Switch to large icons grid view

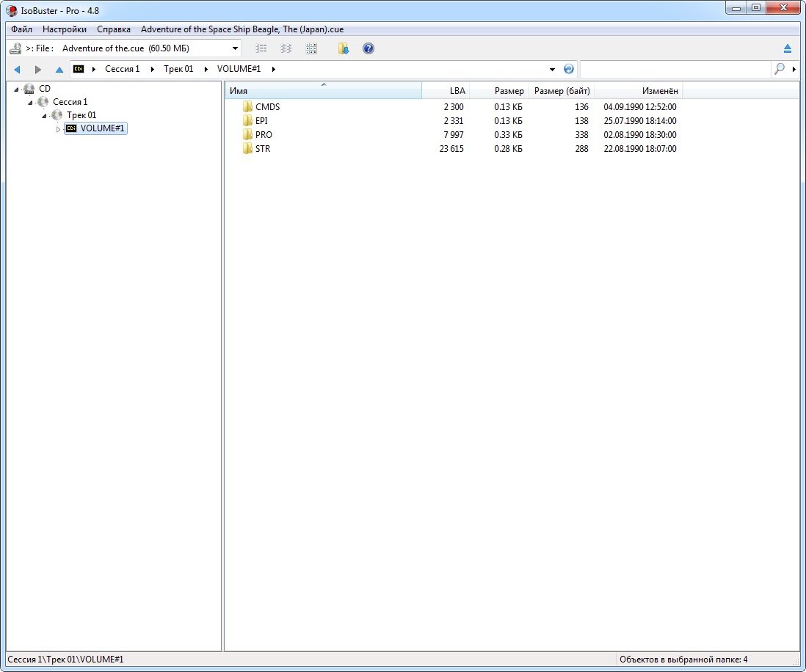311,48
